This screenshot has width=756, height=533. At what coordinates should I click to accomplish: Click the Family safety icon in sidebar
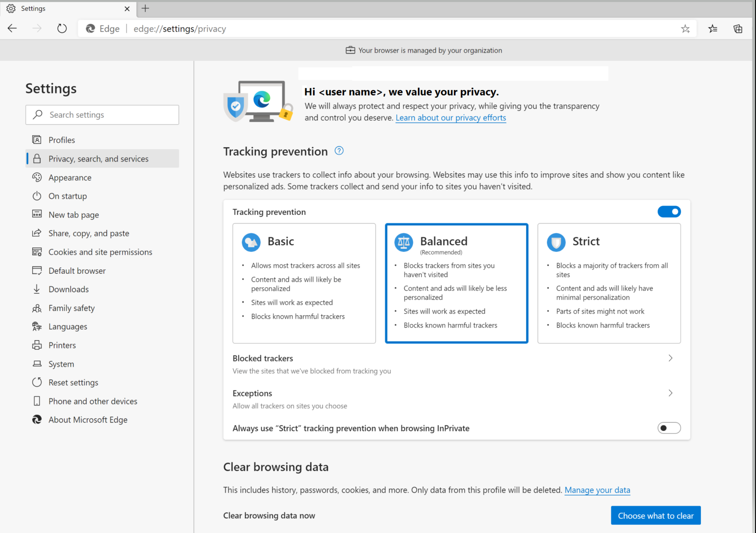click(37, 308)
